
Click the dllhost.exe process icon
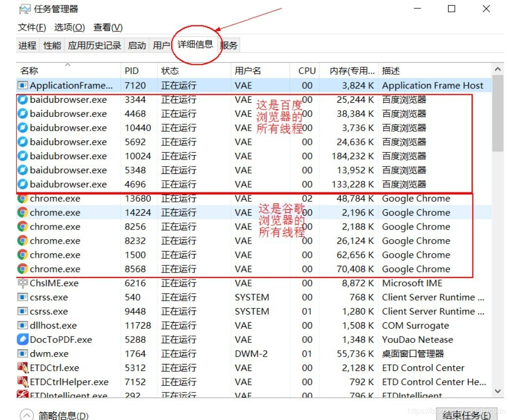[x=23, y=326]
